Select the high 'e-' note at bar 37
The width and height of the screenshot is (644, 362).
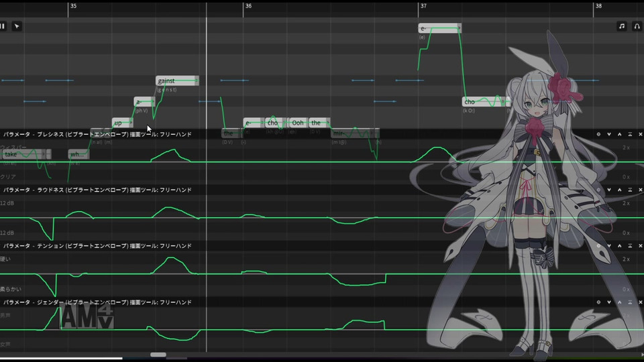click(439, 28)
